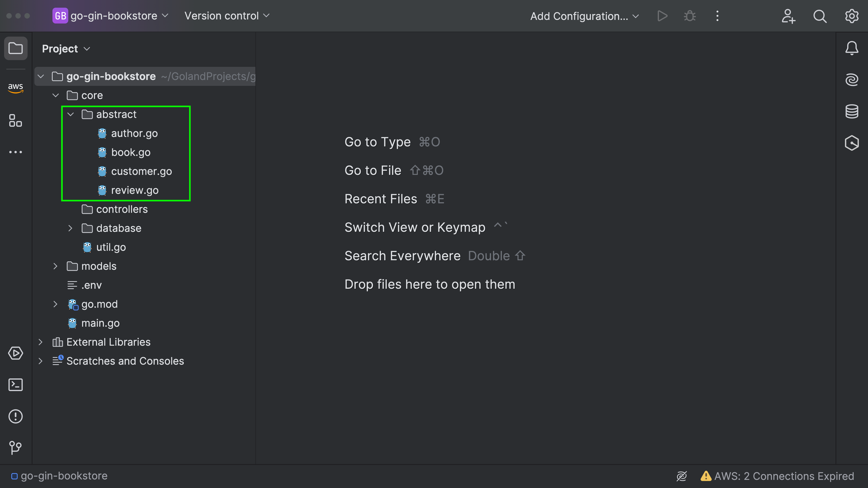Open the Git version control tool window
Viewport: 868px width, 488px height.
click(x=16, y=448)
